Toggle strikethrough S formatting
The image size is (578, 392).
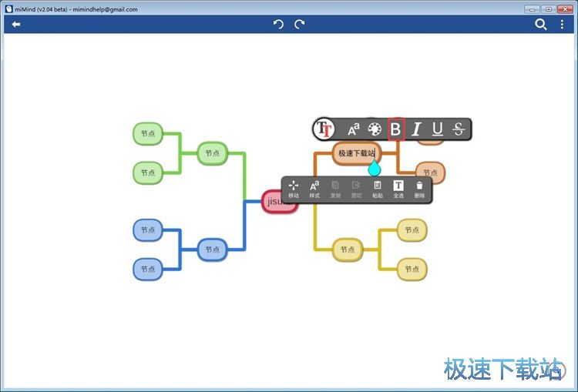tap(459, 129)
